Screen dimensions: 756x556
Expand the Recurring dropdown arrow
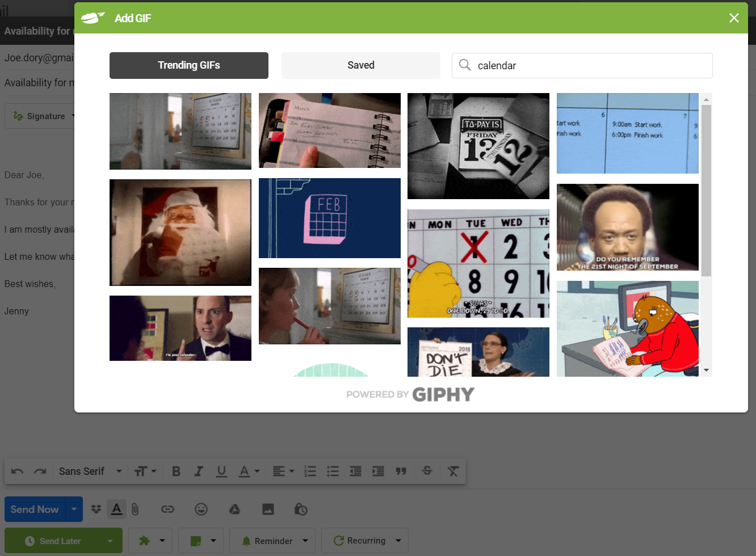(x=398, y=541)
